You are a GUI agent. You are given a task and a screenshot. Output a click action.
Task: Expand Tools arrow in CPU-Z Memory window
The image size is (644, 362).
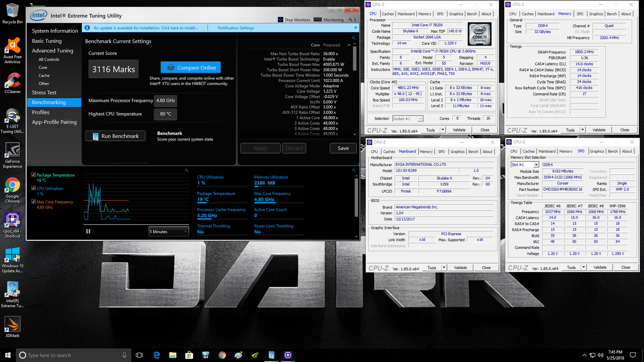pos(582,130)
